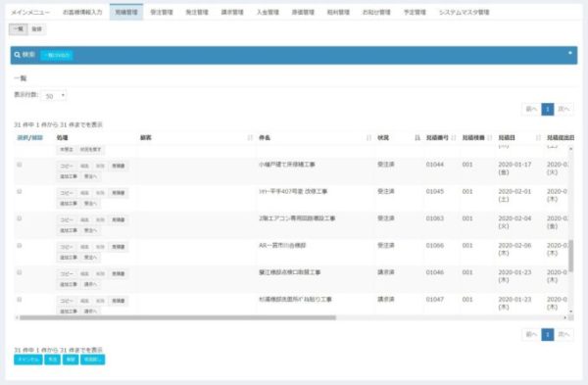This screenshot has height=385, width=588.
Task: Click 請求へ for estimate 01046
Action: coord(90,284)
